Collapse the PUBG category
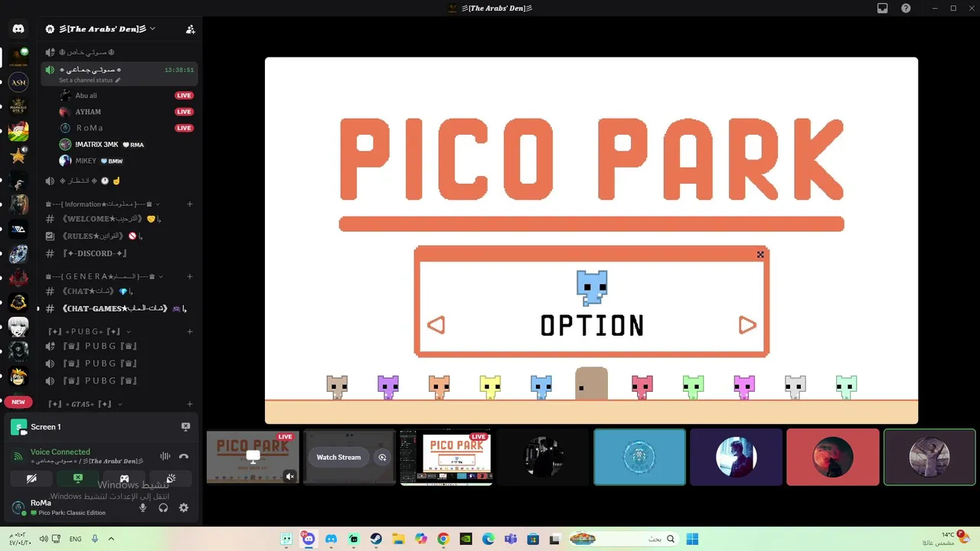980x551 pixels. click(89, 331)
